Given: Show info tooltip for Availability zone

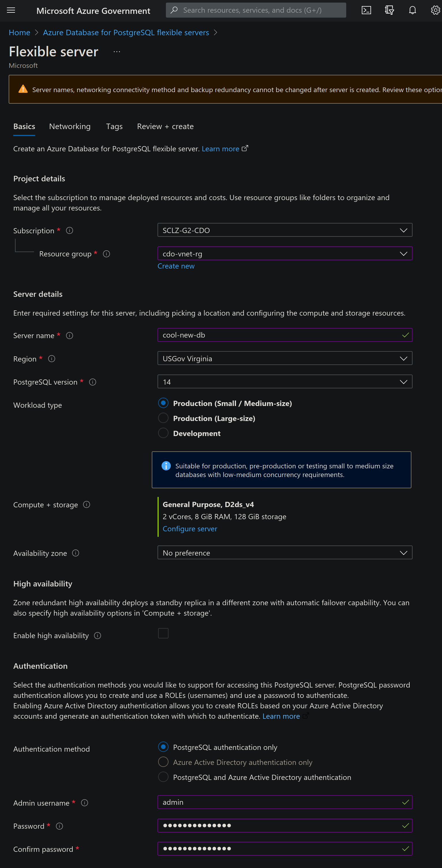Looking at the screenshot, I should (76, 553).
